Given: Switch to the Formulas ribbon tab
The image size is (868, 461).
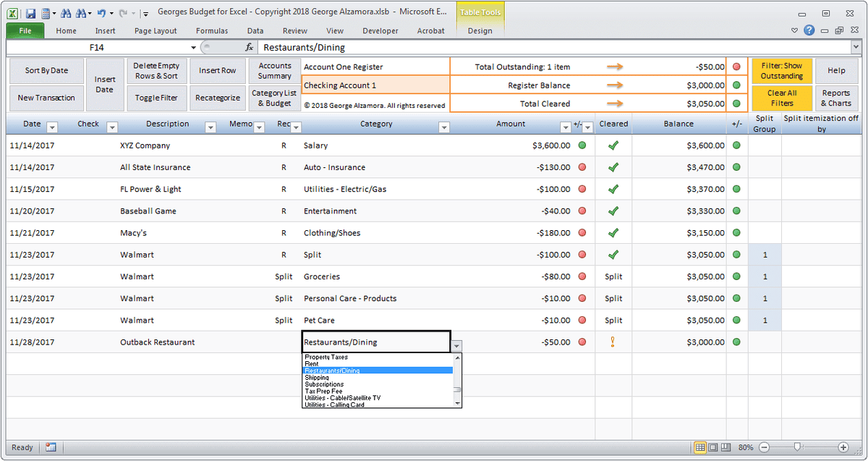Looking at the screenshot, I should coord(212,31).
